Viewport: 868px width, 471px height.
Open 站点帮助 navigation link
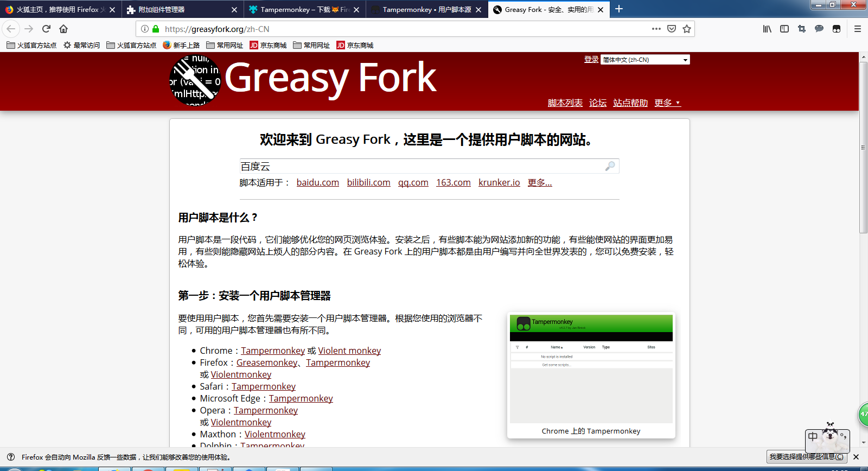(630, 103)
